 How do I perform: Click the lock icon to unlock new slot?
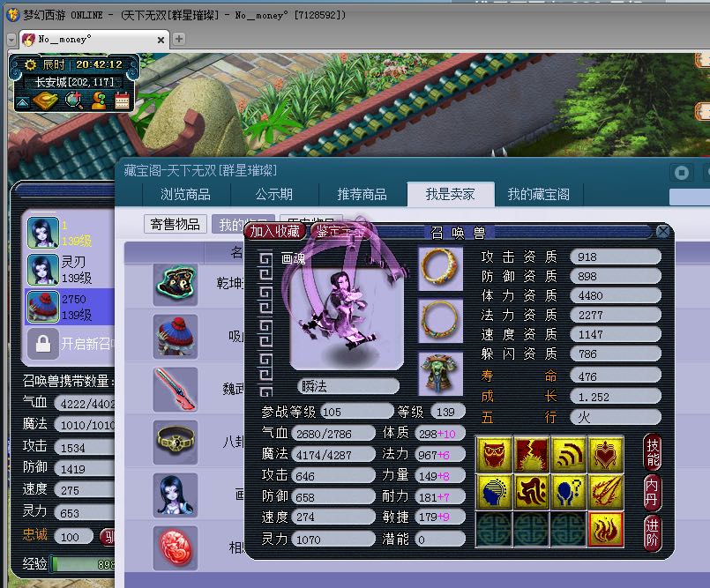[43, 344]
